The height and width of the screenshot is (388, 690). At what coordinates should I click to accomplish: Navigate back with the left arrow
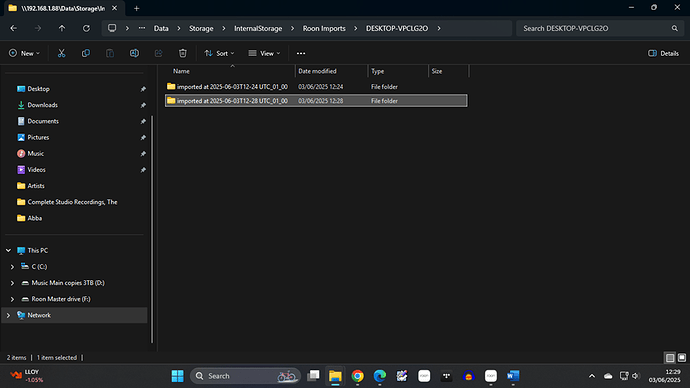tap(14, 28)
